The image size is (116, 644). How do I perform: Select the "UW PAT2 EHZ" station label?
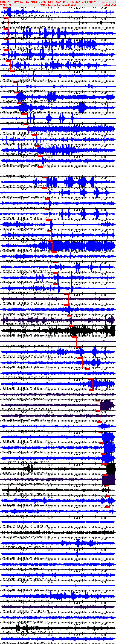(9, 515)
